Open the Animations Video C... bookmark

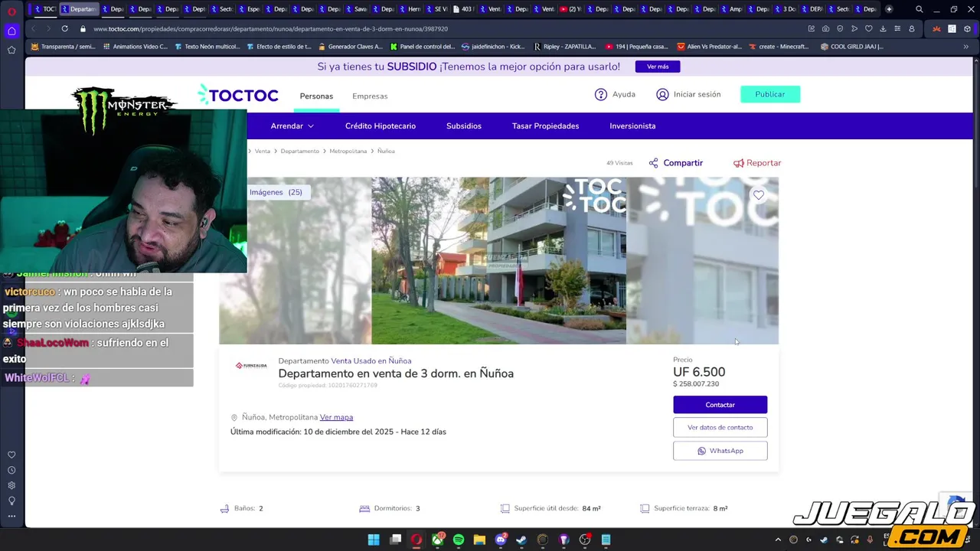(135, 47)
